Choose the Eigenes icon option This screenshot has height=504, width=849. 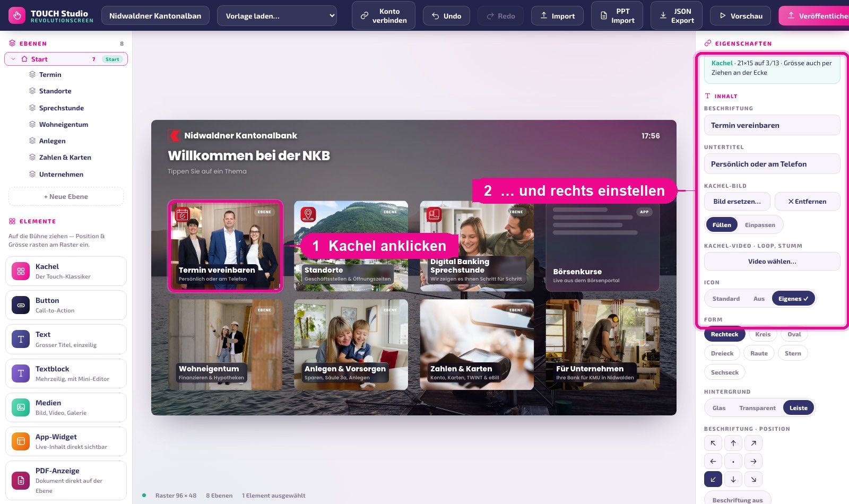(x=793, y=299)
